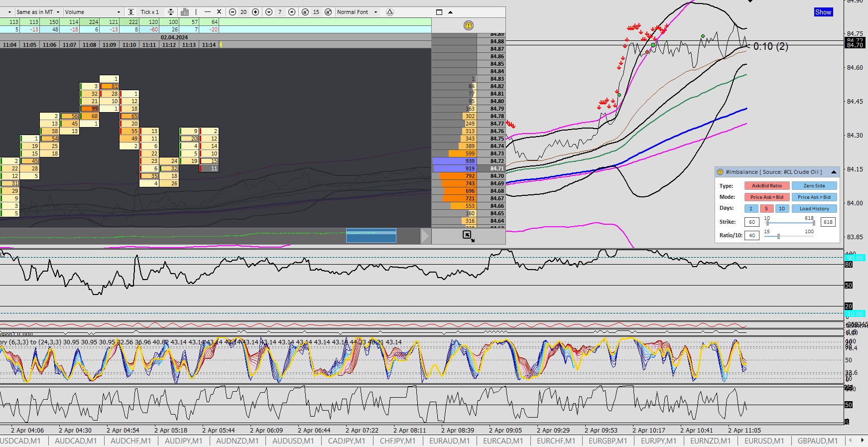Viewport: 868px width, 447px height.
Task: Click the Tick x 1 label
Action: pos(150,12)
